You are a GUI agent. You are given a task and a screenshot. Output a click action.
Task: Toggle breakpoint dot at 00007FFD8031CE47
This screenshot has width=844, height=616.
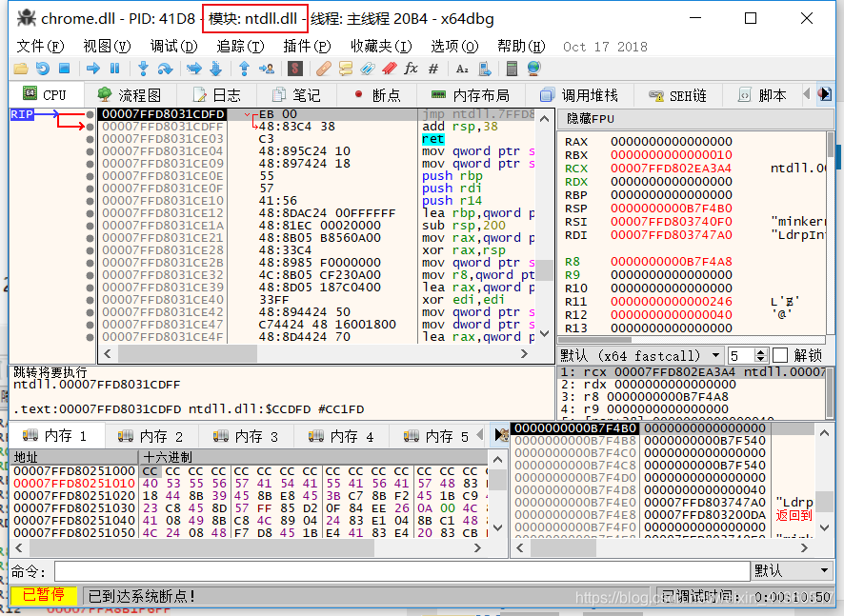coord(90,325)
